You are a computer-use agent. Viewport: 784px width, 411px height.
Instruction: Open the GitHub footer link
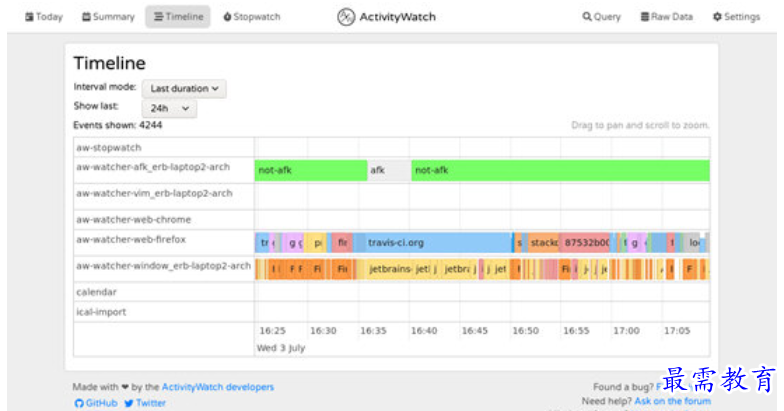point(96,403)
